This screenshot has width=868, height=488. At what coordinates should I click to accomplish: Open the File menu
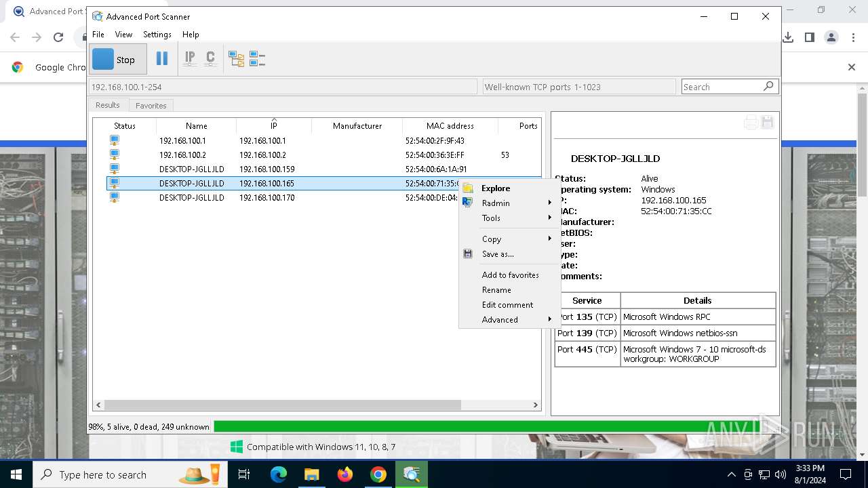click(98, 34)
